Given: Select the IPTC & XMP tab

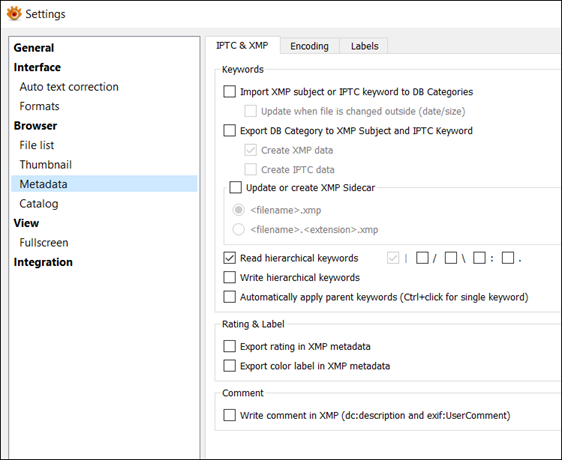Looking at the screenshot, I should click(242, 46).
